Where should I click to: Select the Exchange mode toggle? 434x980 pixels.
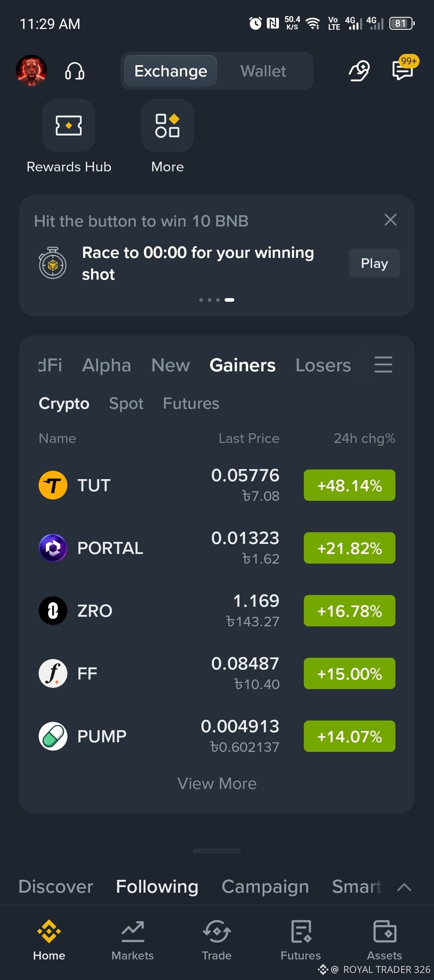pos(171,71)
